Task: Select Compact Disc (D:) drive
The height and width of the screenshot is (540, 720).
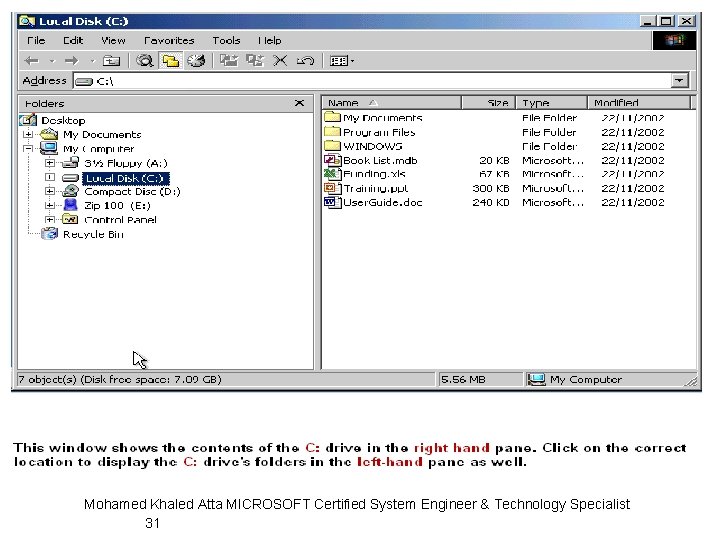Action: coord(132,191)
